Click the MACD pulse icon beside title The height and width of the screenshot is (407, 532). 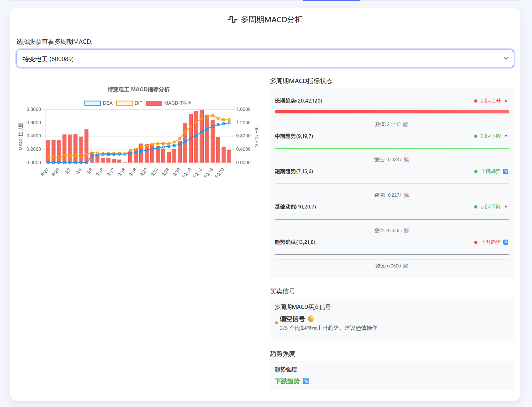click(232, 19)
